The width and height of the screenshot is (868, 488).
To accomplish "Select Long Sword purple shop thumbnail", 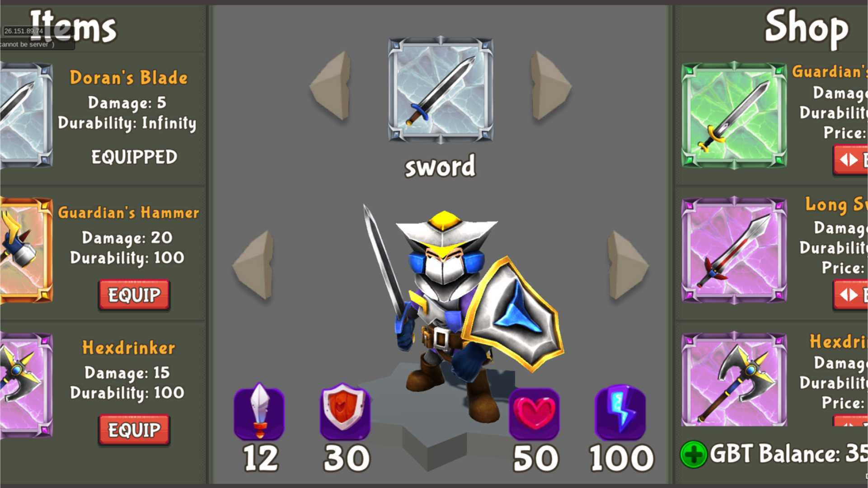I will (x=734, y=250).
